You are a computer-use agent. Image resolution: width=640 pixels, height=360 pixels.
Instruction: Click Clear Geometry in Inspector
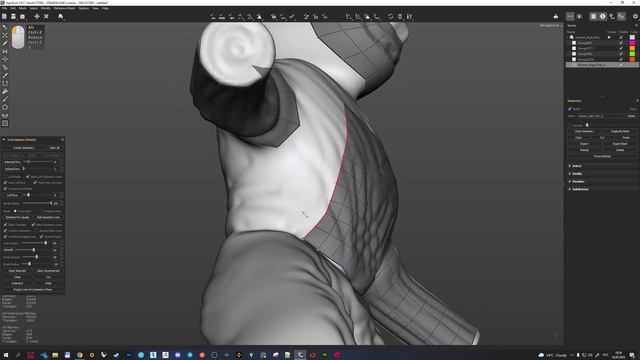pos(584,131)
